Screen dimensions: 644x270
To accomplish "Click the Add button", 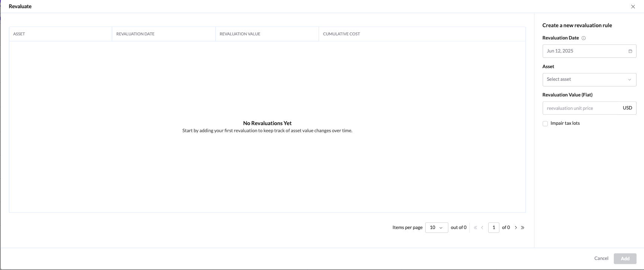I will 625,258.
